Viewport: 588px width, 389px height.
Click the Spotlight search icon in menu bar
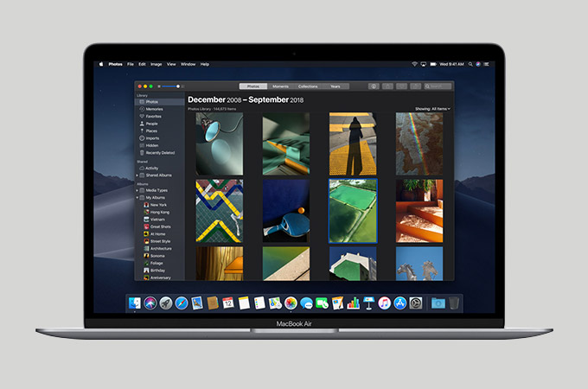pos(470,64)
